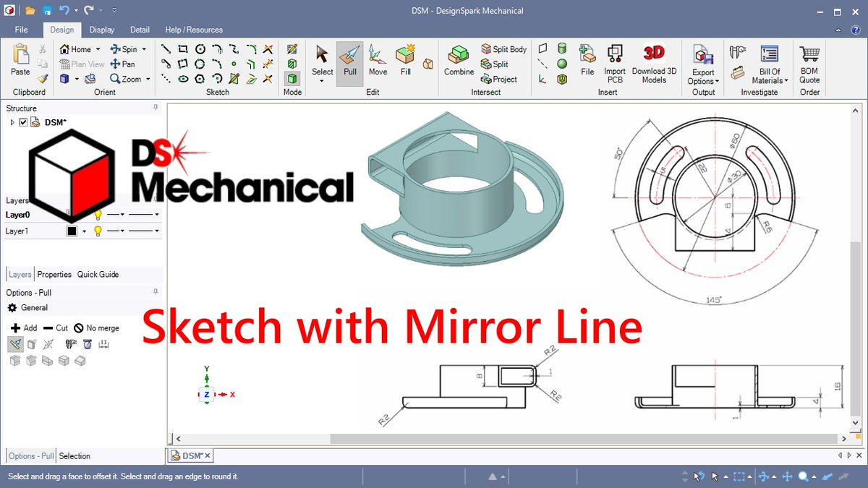Select the Rectangle sketch tool

pos(183,49)
